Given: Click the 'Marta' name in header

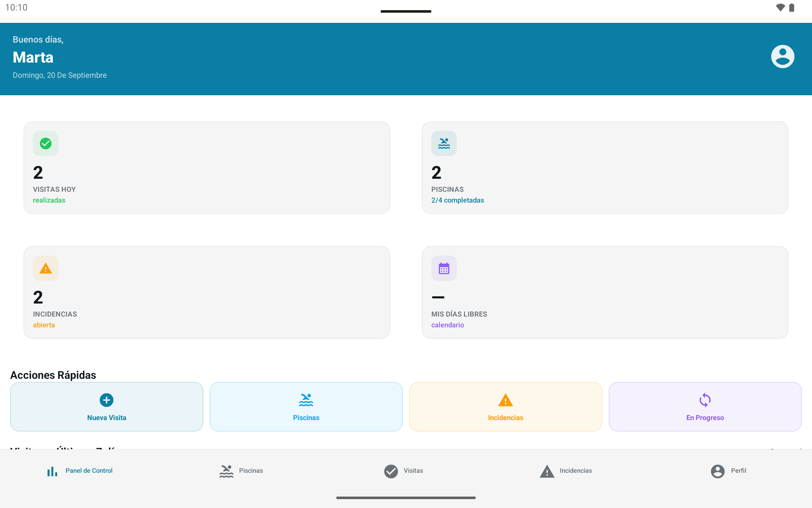Looking at the screenshot, I should [33, 57].
